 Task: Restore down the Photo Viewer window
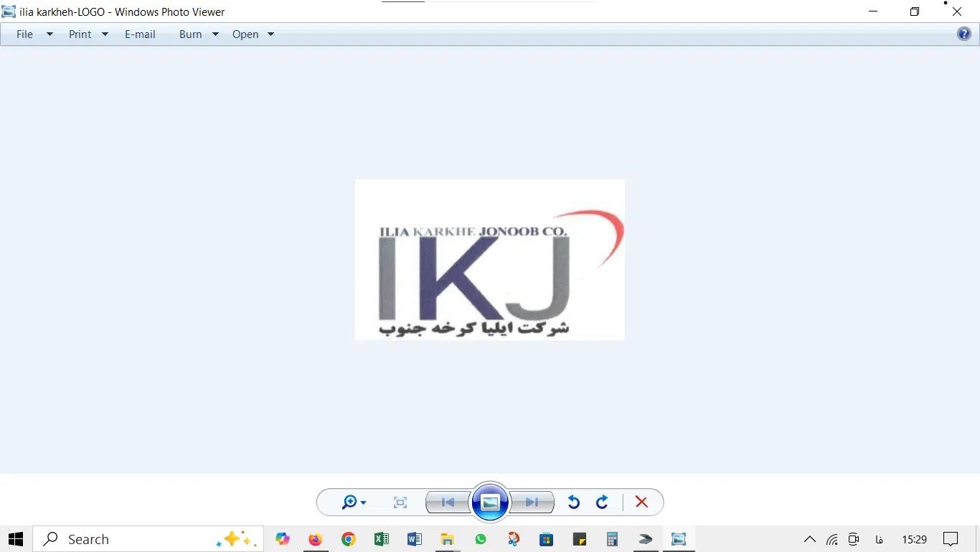point(915,11)
